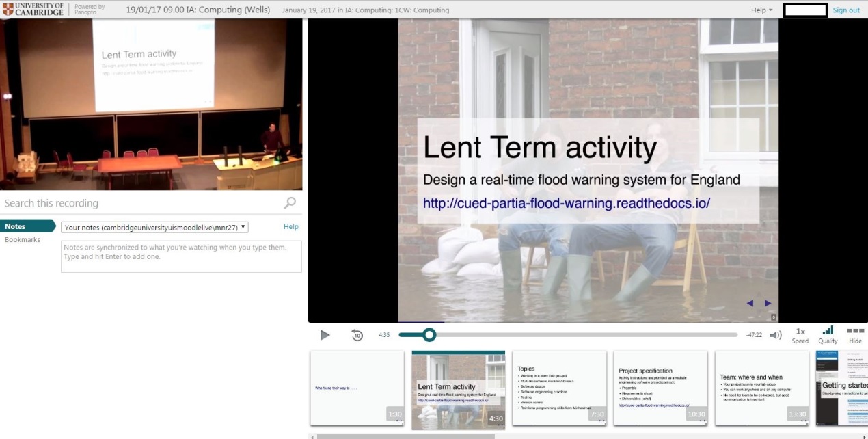
Task: Jump to the Topics slide thumbnail
Action: [559, 388]
